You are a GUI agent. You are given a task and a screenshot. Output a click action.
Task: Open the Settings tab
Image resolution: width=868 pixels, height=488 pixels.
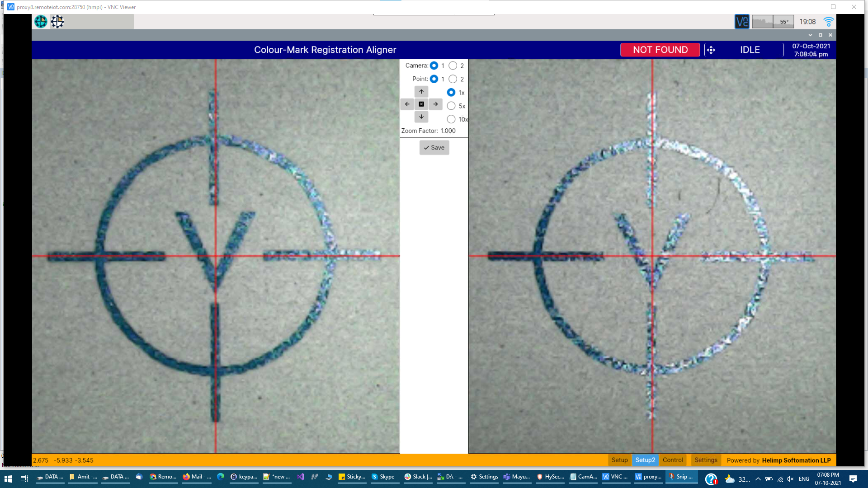coord(706,460)
